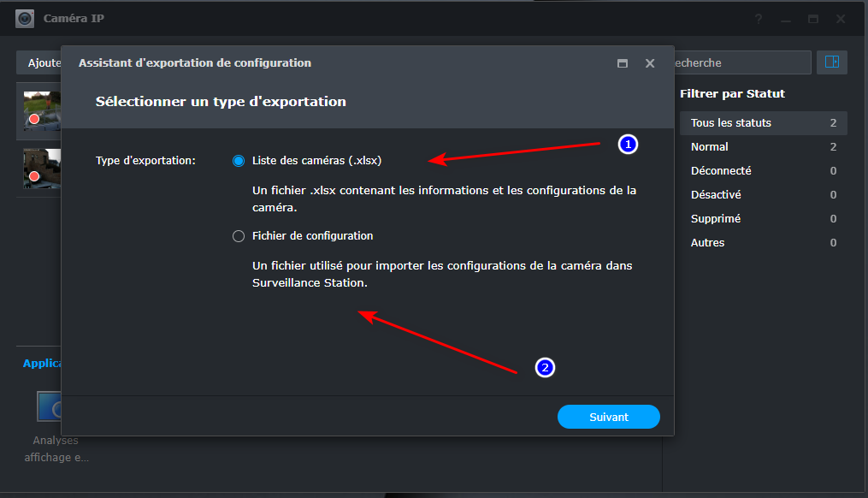Minimize the Caméra IP window
868x498 pixels.
coord(786,19)
